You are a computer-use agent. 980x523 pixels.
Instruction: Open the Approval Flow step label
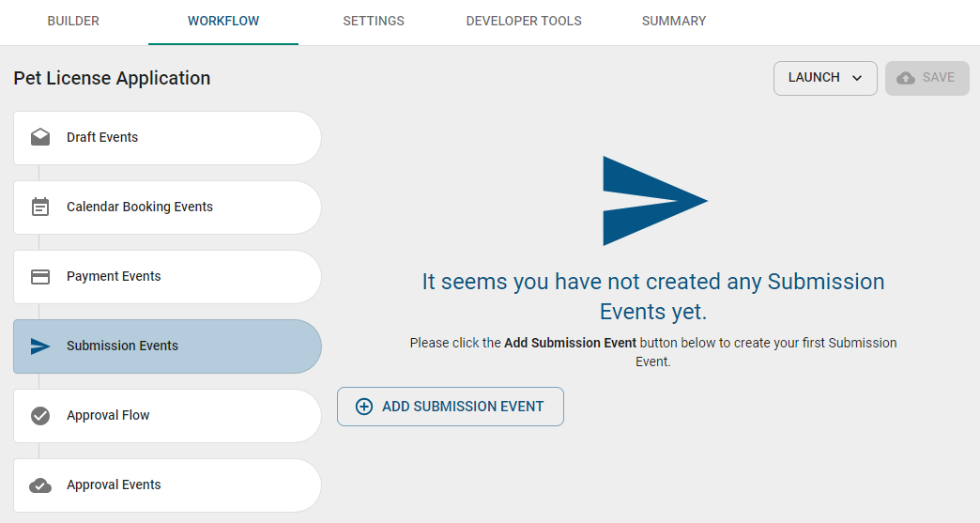tap(108, 416)
